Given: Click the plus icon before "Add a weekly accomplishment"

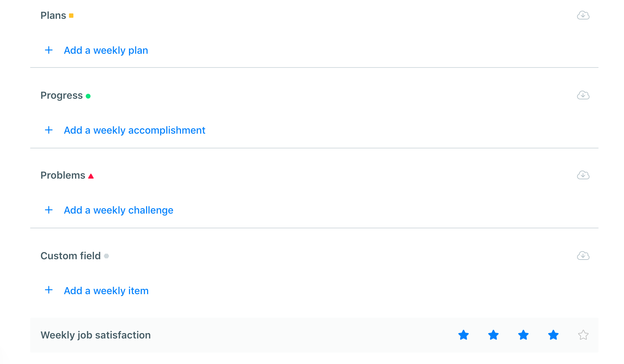Looking at the screenshot, I should tap(49, 130).
